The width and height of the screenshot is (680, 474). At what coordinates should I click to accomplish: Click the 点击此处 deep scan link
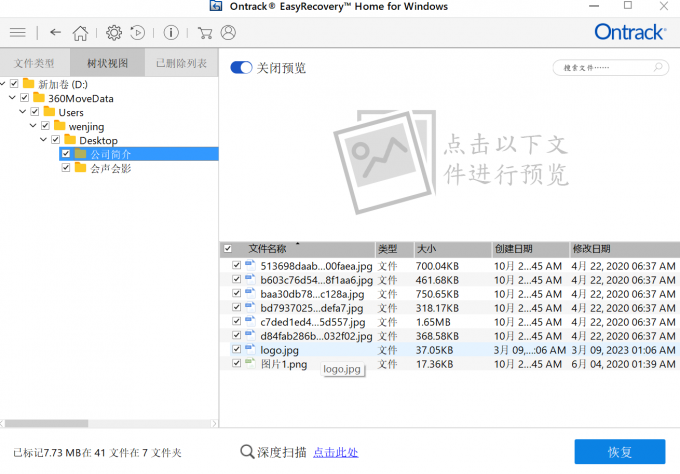click(336, 452)
